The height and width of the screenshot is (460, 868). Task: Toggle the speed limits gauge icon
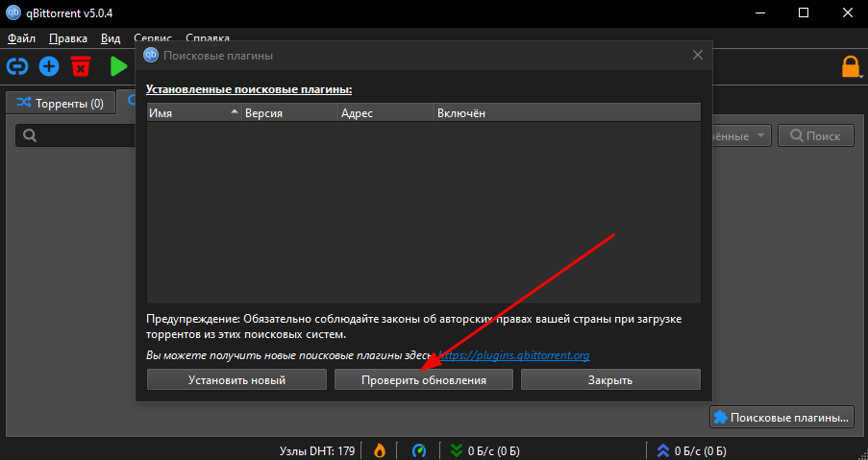coord(419,450)
